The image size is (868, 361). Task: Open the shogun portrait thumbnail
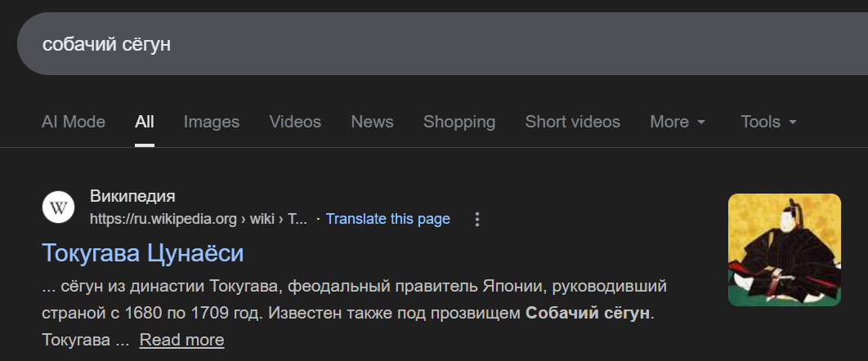click(784, 249)
